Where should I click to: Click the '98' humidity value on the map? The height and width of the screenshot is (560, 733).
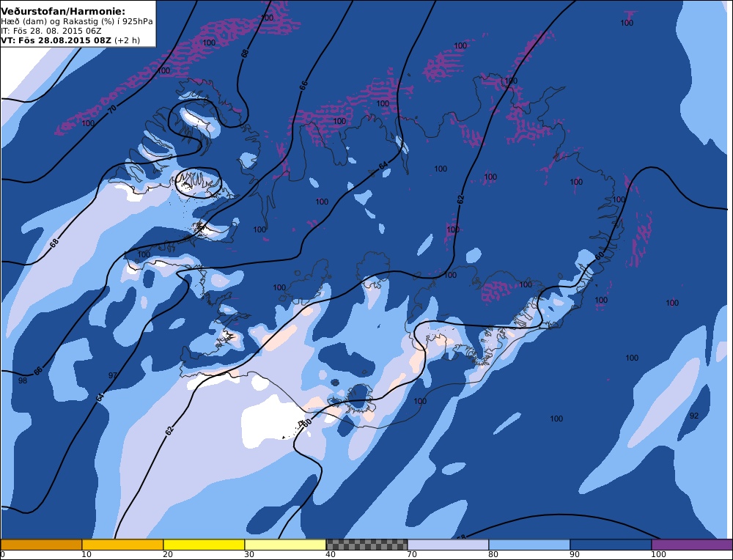23,380
